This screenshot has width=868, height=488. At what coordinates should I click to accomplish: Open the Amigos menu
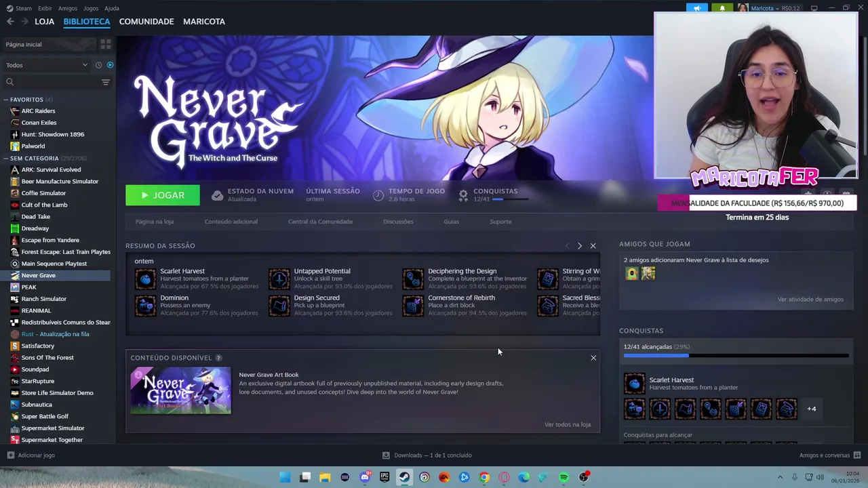[68, 8]
